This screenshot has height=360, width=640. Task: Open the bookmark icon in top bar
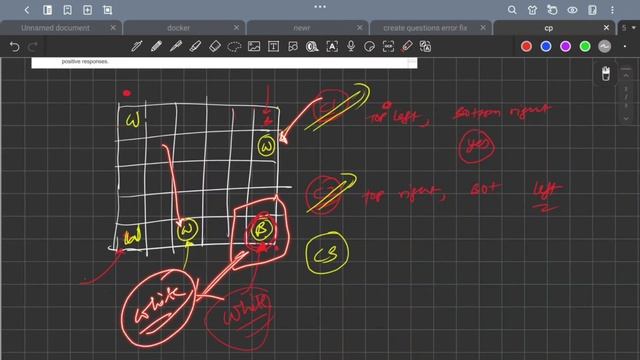pyautogui.click(x=67, y=10)
